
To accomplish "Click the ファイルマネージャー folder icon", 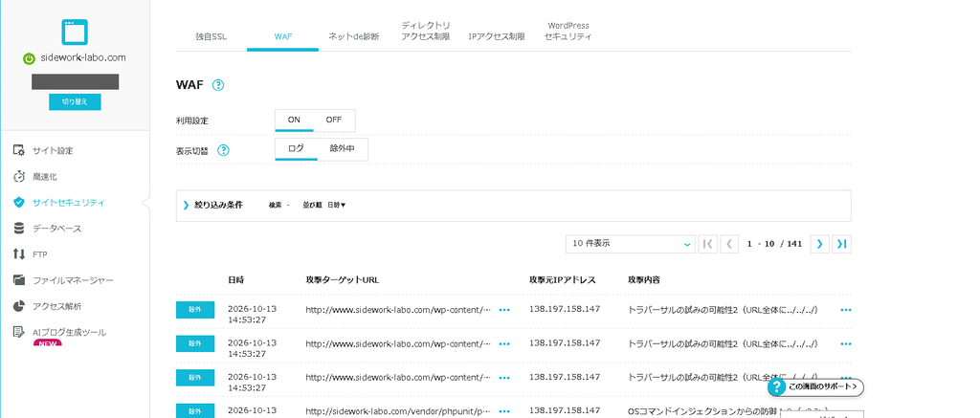I will [19, 280].
